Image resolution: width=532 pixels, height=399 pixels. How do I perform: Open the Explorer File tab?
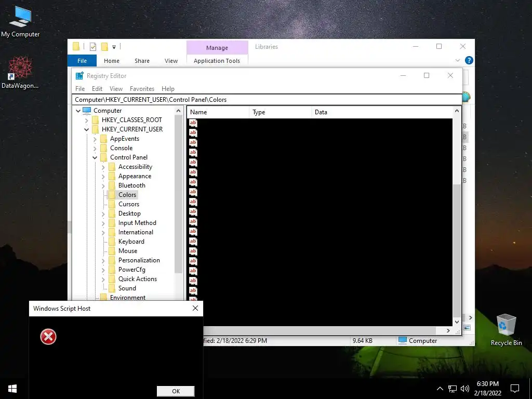coord(82,61)
